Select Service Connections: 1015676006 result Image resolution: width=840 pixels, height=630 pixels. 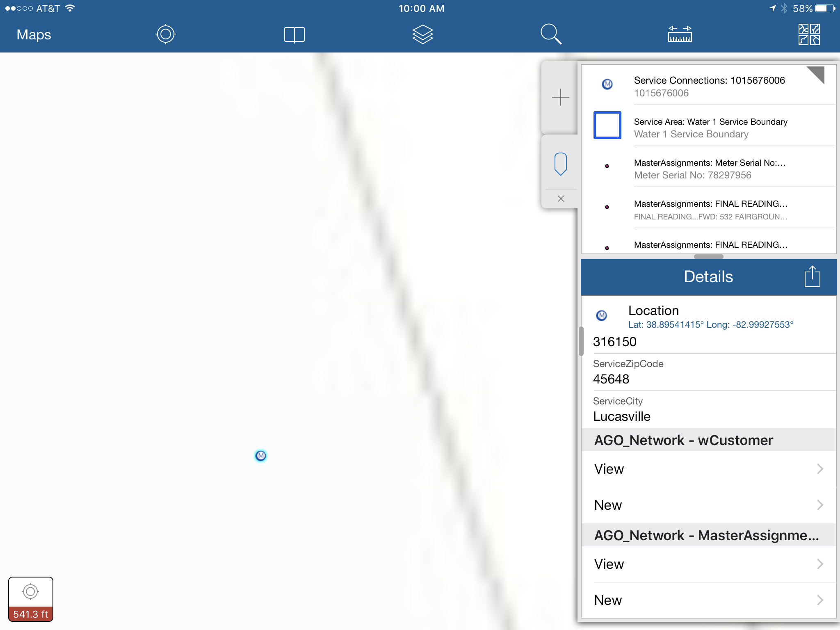pos(709,85)
